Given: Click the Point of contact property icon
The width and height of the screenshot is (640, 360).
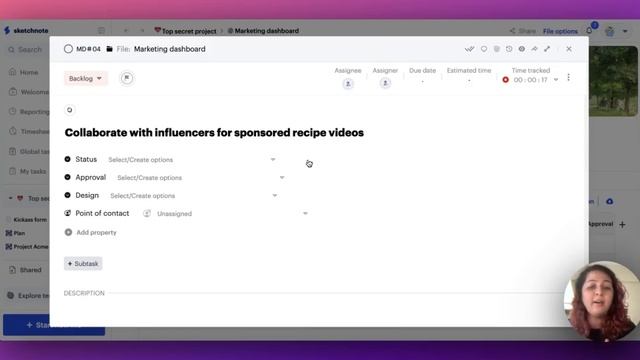Looking at the screenshot, I should [x=68, y=213].
